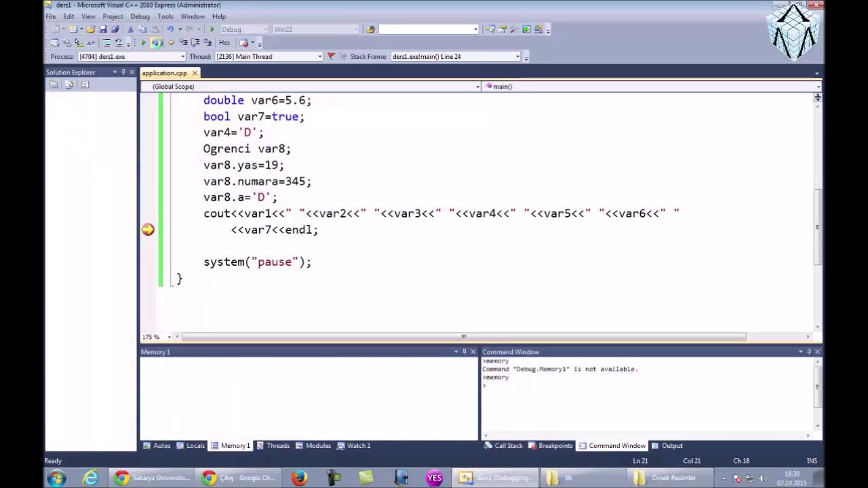
Task: Cut selection with the scissors icon
Action: [131, 29]
